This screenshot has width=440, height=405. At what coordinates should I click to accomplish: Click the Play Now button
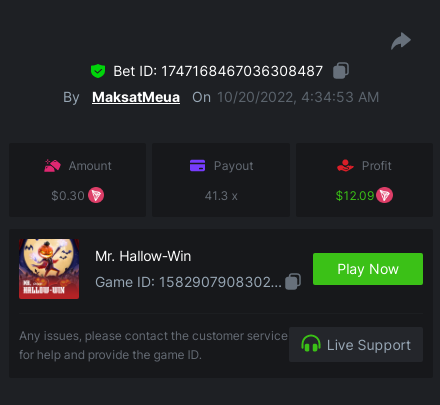tap(368, 269)
